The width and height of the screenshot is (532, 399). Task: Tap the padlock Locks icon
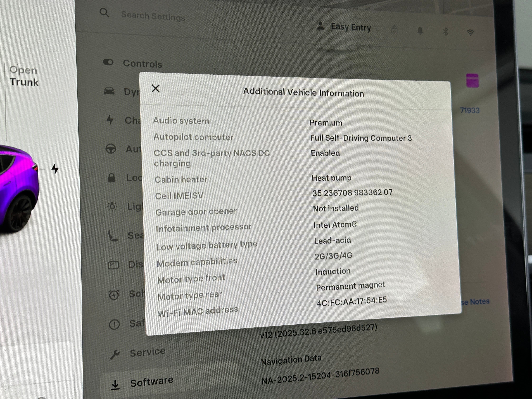coord(111,178)
